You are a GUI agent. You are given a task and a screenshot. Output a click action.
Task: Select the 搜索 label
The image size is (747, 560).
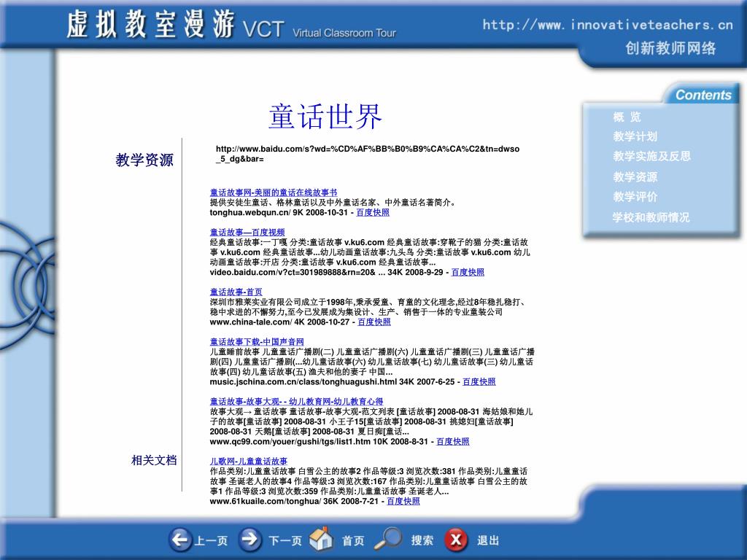pos(422,540)
